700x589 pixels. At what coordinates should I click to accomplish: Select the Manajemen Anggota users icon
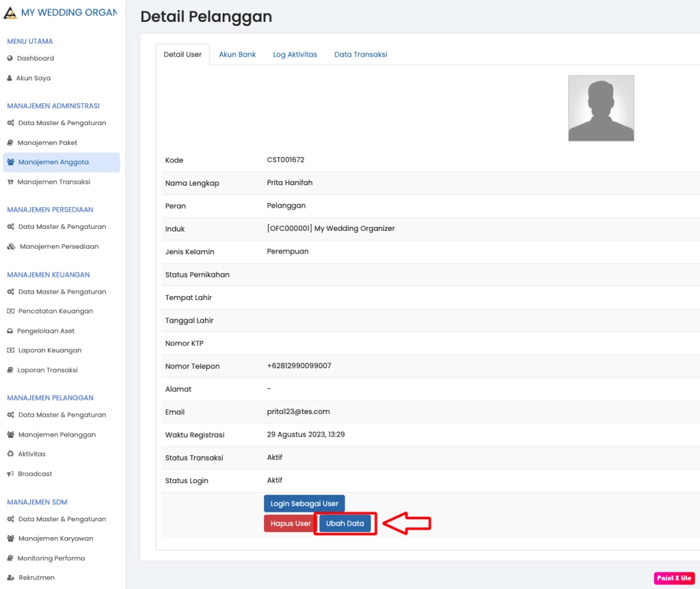[11, 163]
